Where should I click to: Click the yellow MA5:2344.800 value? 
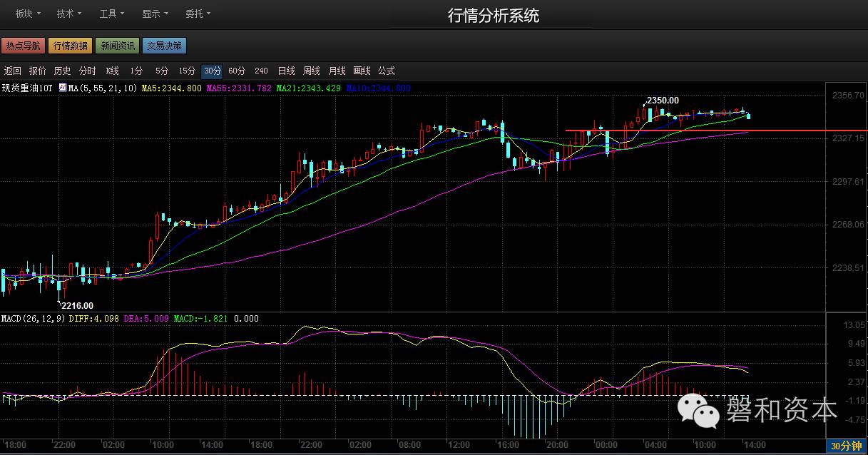coord(171,88)
